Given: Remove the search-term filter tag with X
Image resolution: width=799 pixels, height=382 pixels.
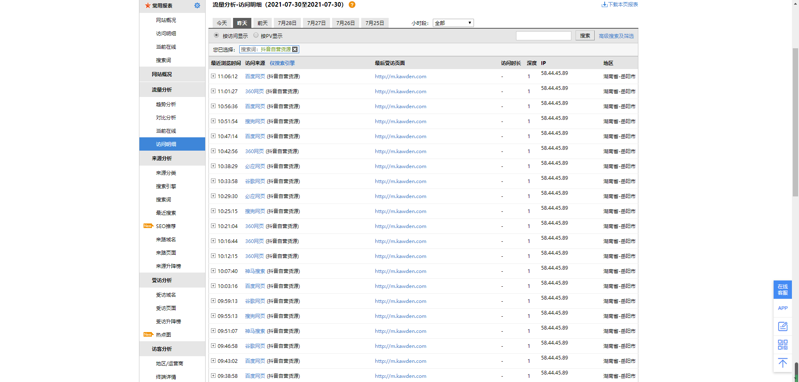Looking at the screenshot, I should (295, 49).
